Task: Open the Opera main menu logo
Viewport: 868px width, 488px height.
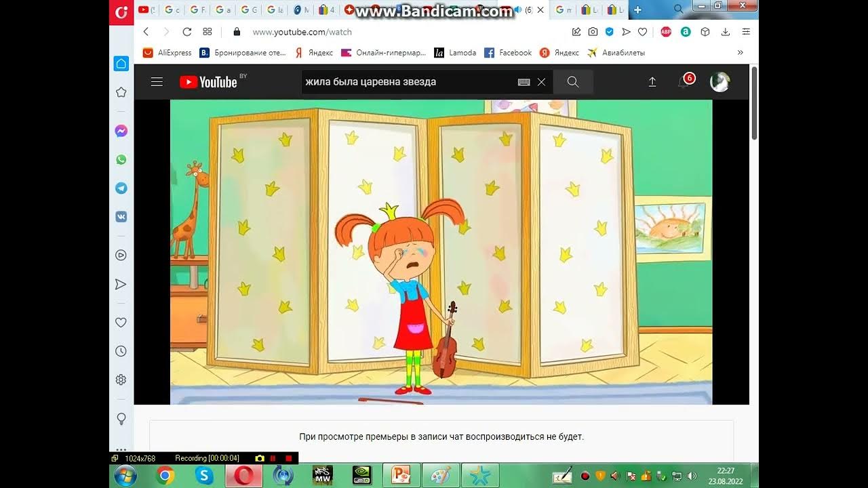Action: tap(121, 12)
